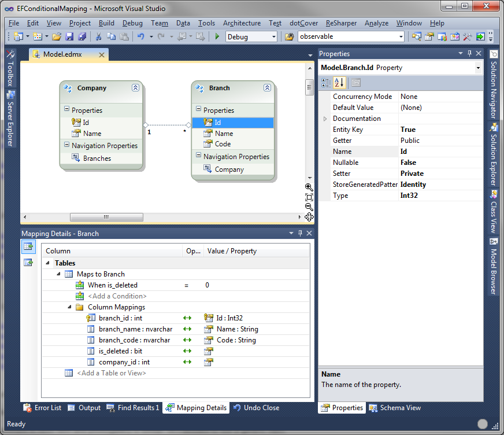Click the Open File folder icon
Viewport: 504px width, 435px height.
click(57, 36)
